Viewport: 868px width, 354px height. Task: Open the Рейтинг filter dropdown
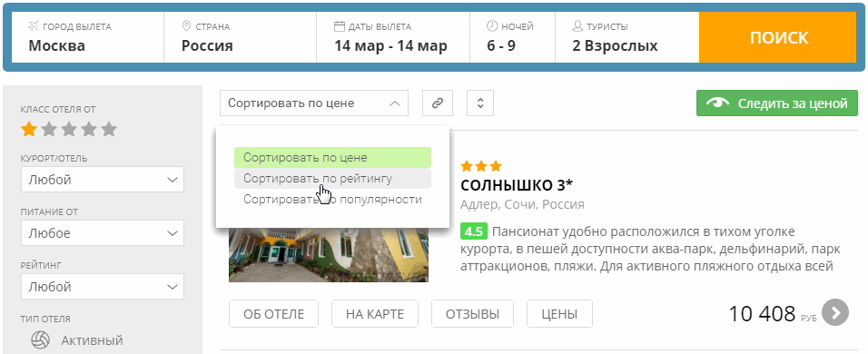[103, 287]
